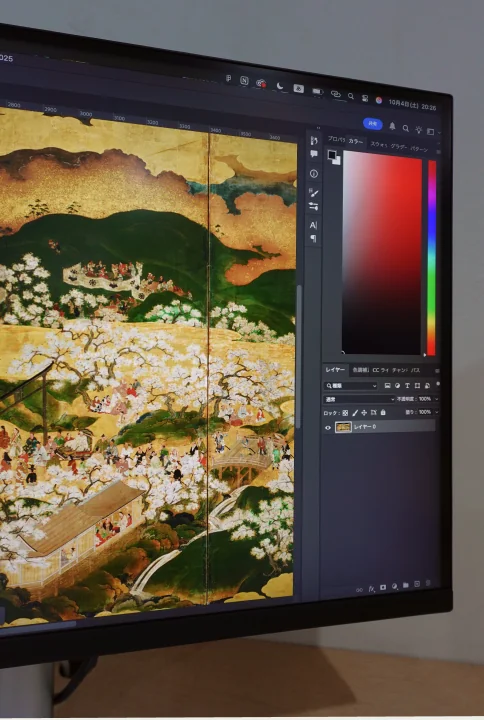The width and height of the screenshot is (484, 720).
Task: Click inside the red color picker field
Action: (382, 253)
